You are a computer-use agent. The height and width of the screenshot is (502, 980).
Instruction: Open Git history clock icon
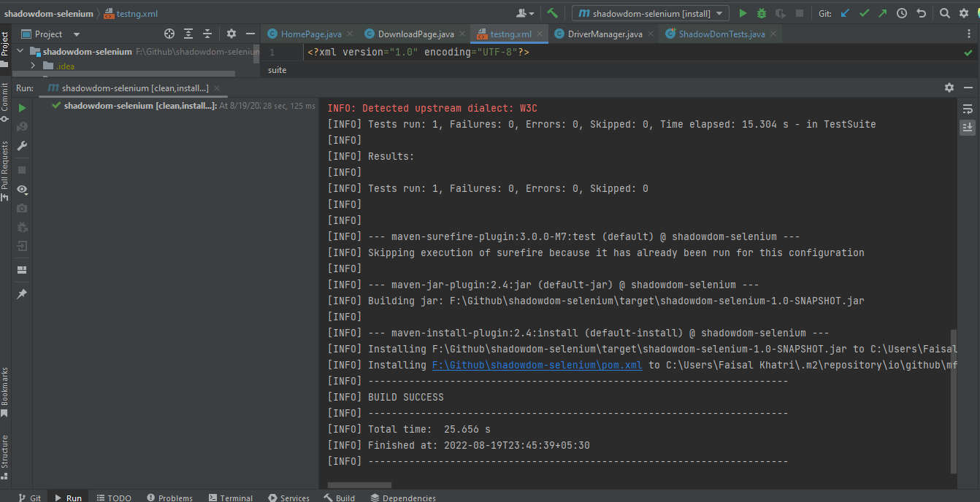[902, 13]
